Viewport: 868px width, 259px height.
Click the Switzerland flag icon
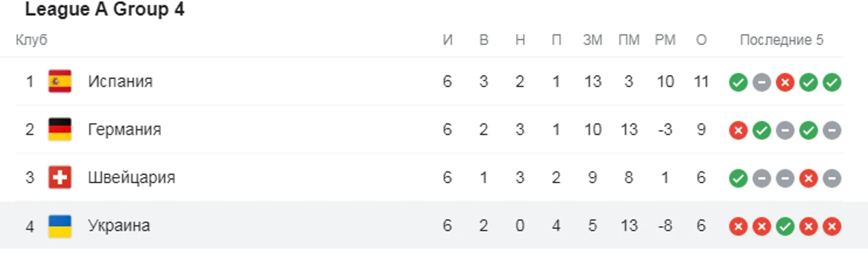(59, 177)
